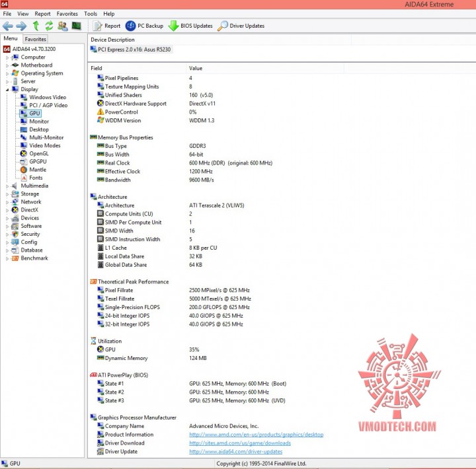Open the Help menu
The image size is (476, 469).
(108, 14)
